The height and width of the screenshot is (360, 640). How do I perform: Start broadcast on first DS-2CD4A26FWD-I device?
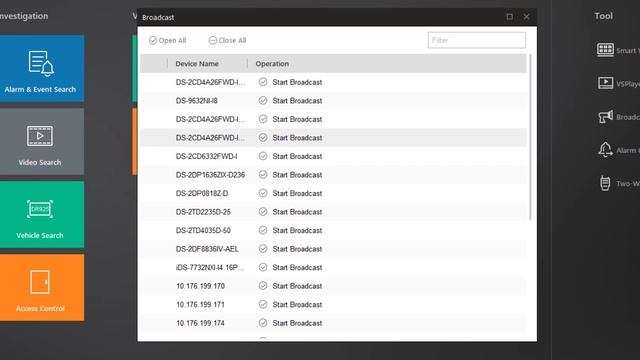click(290, 82)
